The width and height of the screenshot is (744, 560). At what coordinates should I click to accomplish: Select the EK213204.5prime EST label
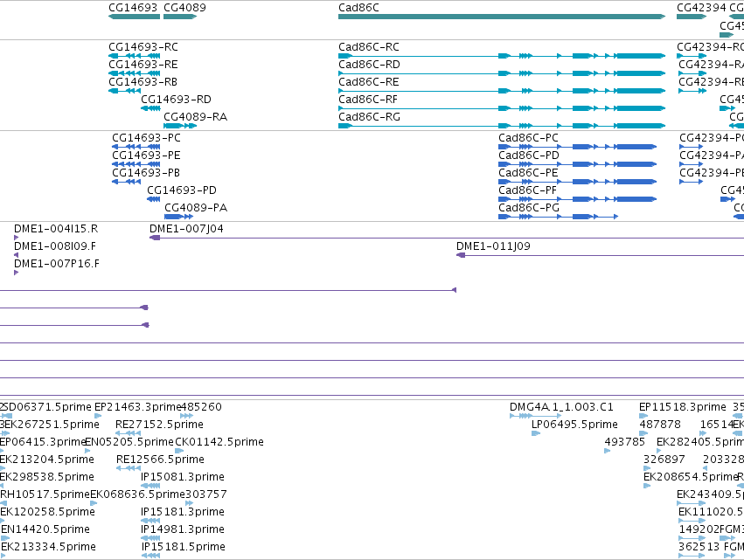coord(47,460)
